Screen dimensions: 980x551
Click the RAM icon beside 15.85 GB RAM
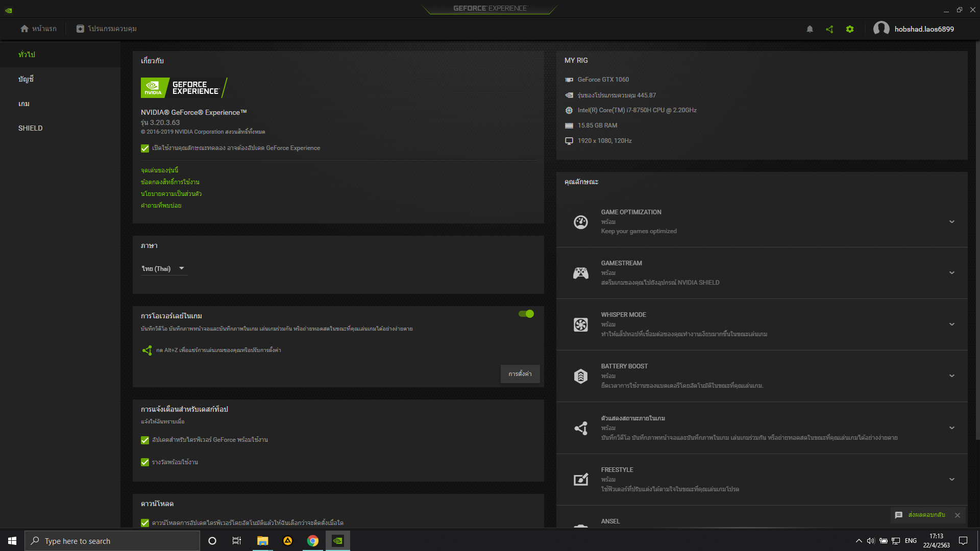tap(569, 126)
